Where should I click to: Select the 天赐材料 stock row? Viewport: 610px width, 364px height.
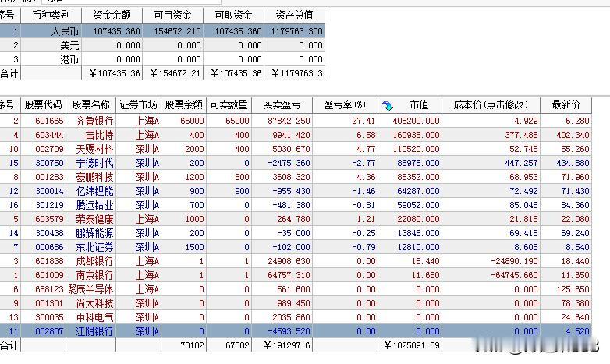coord(296,149)
